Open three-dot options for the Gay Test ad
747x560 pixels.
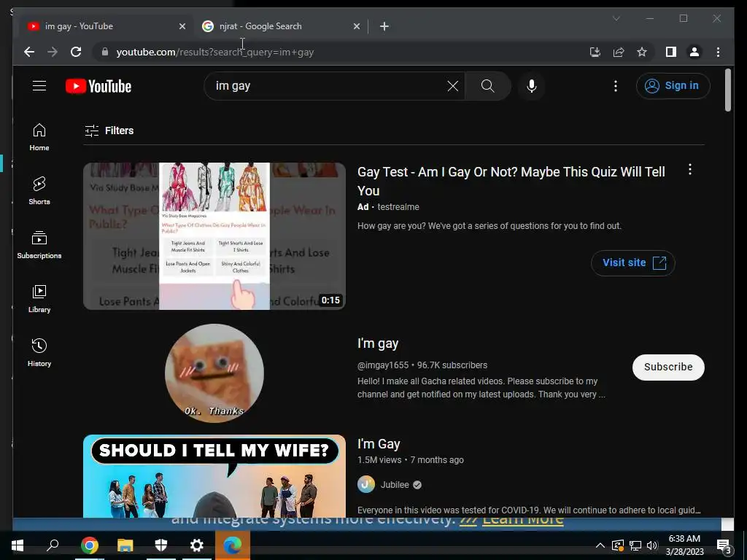(690, 169)
